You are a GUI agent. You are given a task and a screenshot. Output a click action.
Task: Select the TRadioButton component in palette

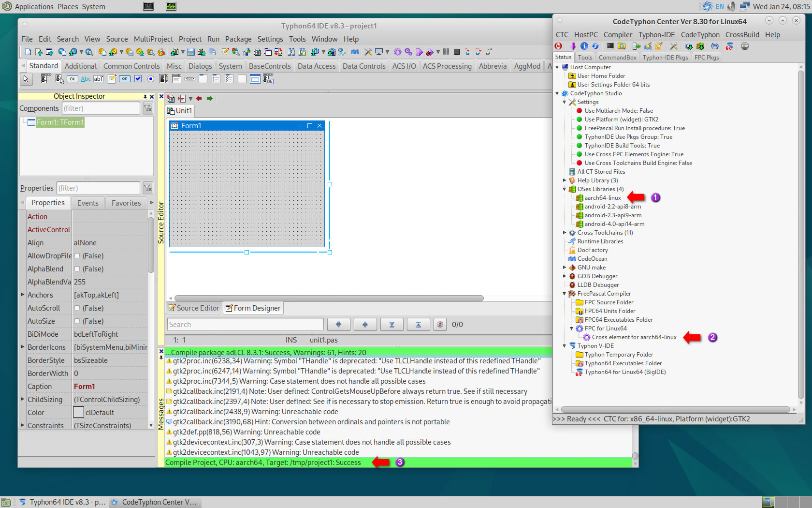(x=151, y=79)
